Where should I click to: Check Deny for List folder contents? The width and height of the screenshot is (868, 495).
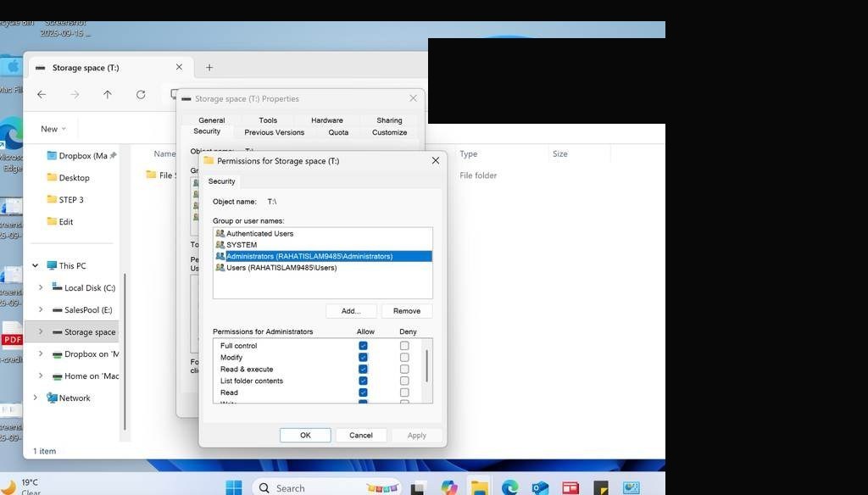[404, 381]
